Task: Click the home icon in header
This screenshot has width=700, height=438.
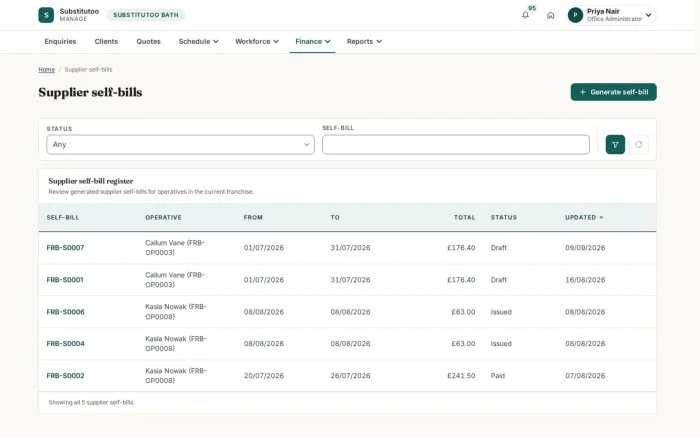Action: pyautogui.click(x=550, y=15)
